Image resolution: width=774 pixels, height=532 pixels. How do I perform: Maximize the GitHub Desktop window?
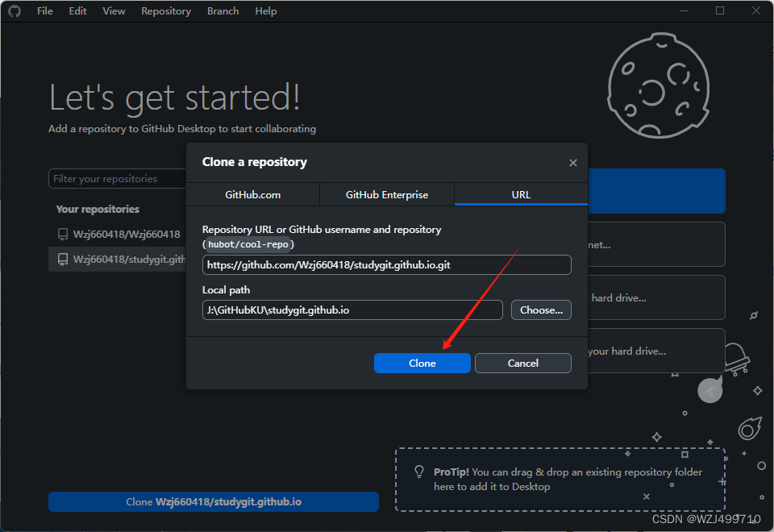tap(720, 10)
